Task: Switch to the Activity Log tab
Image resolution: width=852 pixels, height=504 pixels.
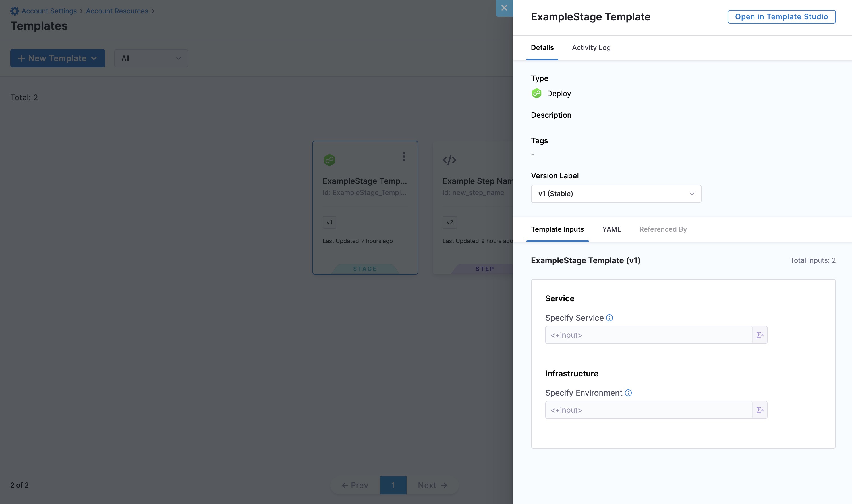Action: pyautogui.click(x=591, y=47)
